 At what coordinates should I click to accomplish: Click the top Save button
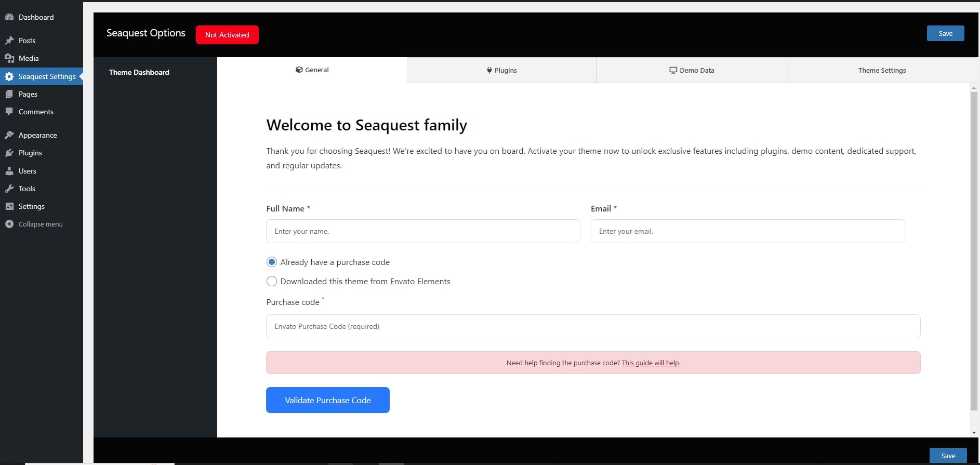[946, 33]
